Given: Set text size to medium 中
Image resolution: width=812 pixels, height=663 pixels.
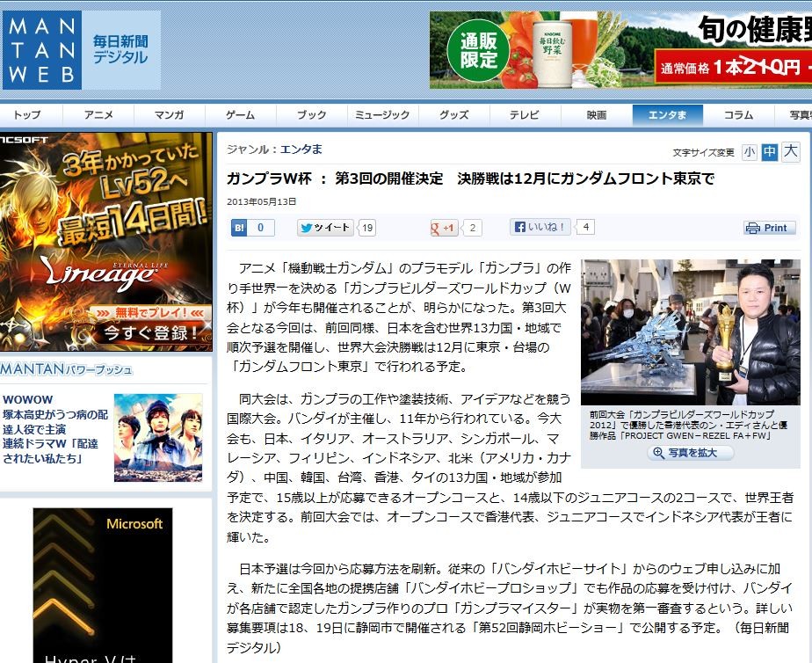Looking at the screenshot, I should point(770,152).
